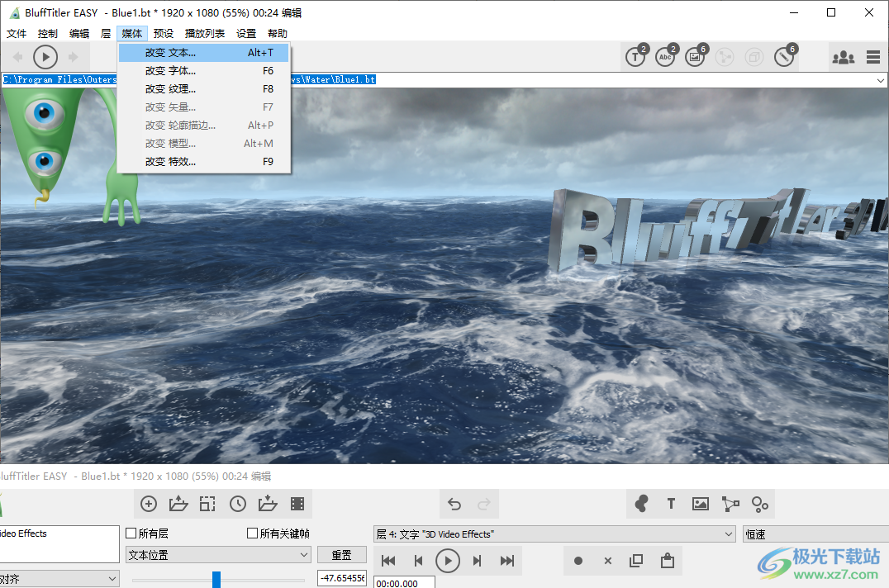889x588 pixels.
Task: Click the blue property slider handle
Action: 216,579
